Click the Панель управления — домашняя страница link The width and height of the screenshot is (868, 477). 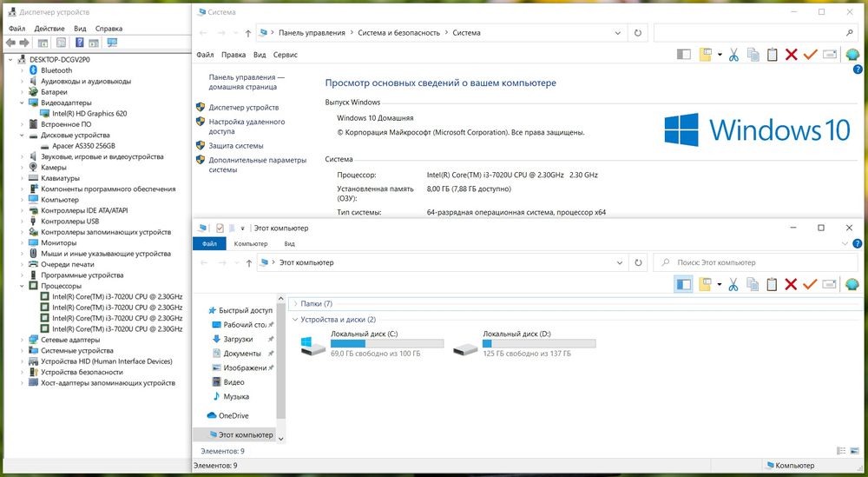pos(247,82)
